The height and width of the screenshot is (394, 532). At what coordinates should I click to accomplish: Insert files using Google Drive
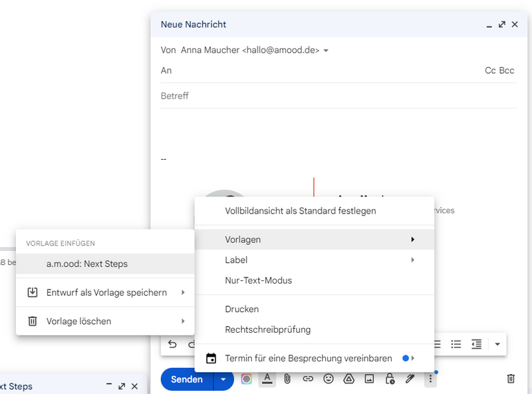coord(348,379)
